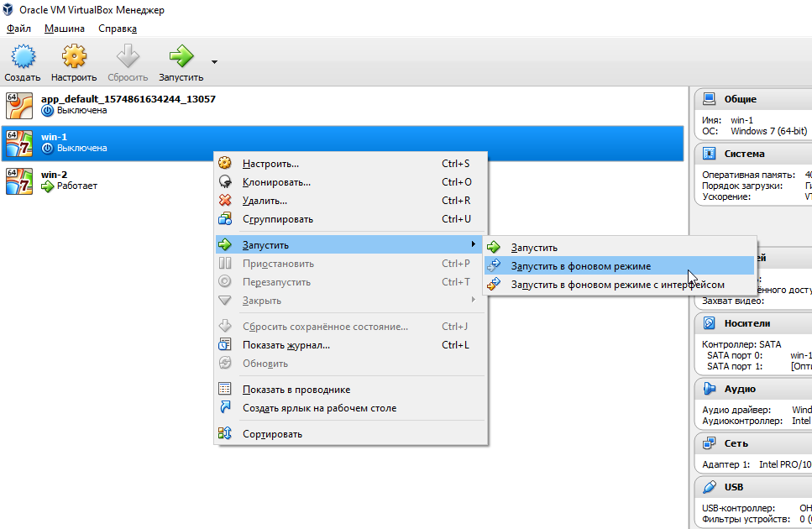Viewport: 812px width, 529px height.
Task: Click group icon beside Сгруппировать
Action: click(x=225, y=219)
